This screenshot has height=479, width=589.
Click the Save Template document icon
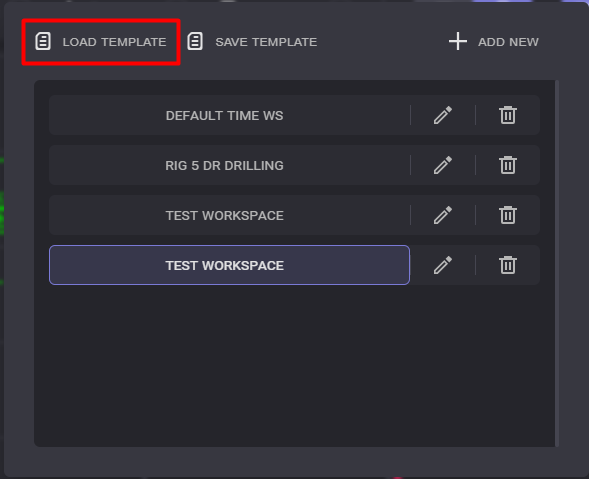click(x=195, y=41)
